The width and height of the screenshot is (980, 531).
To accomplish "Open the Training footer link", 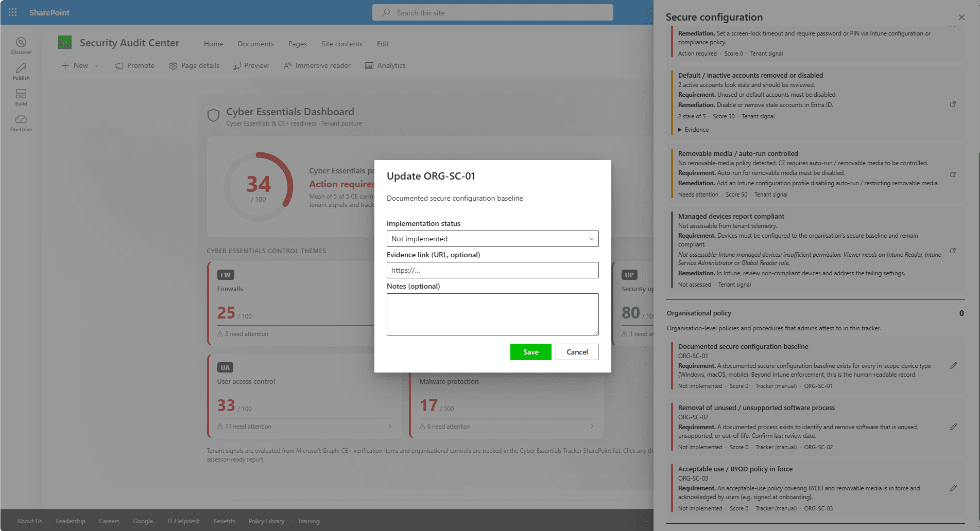I will click(308, 521).
